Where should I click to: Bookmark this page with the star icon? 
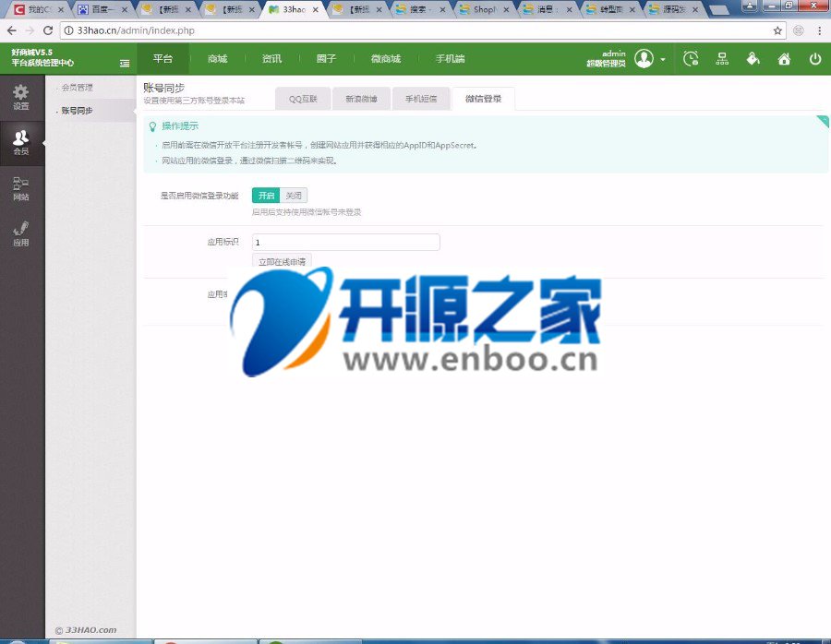click(777, 30)
